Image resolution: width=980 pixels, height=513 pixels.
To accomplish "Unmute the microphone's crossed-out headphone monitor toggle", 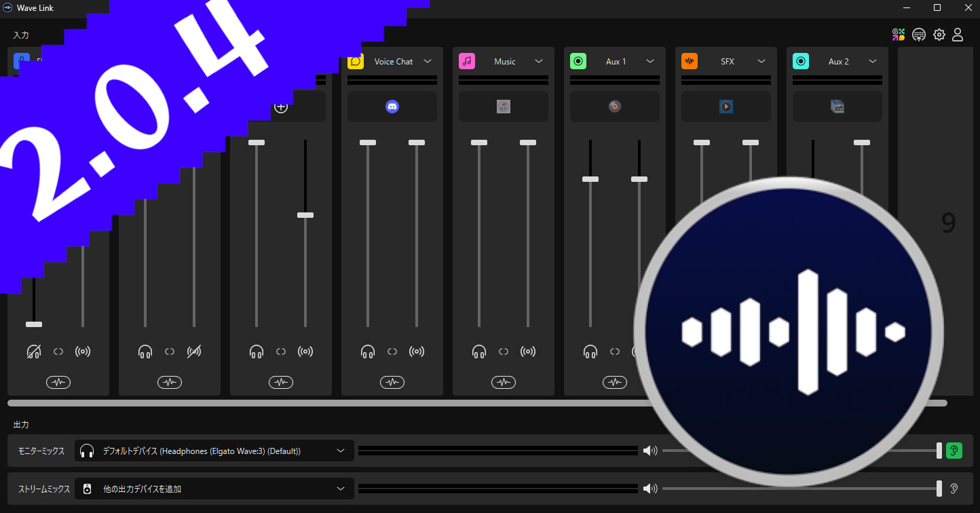I will pos(34,351).
